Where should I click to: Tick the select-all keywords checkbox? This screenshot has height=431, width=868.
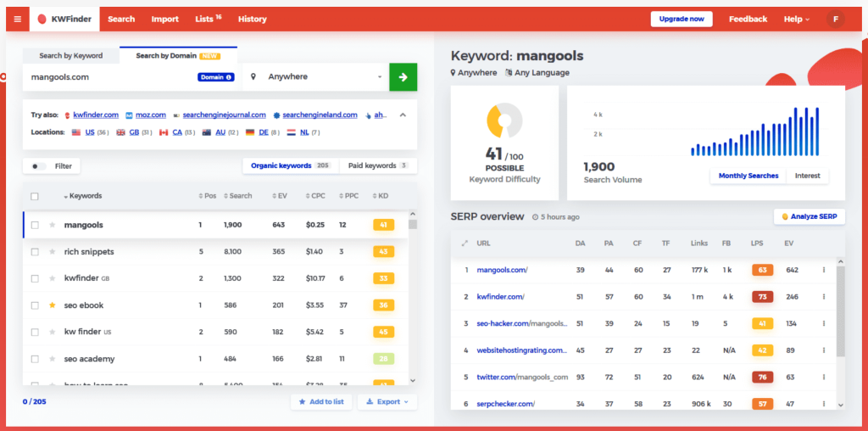point(35,196)
